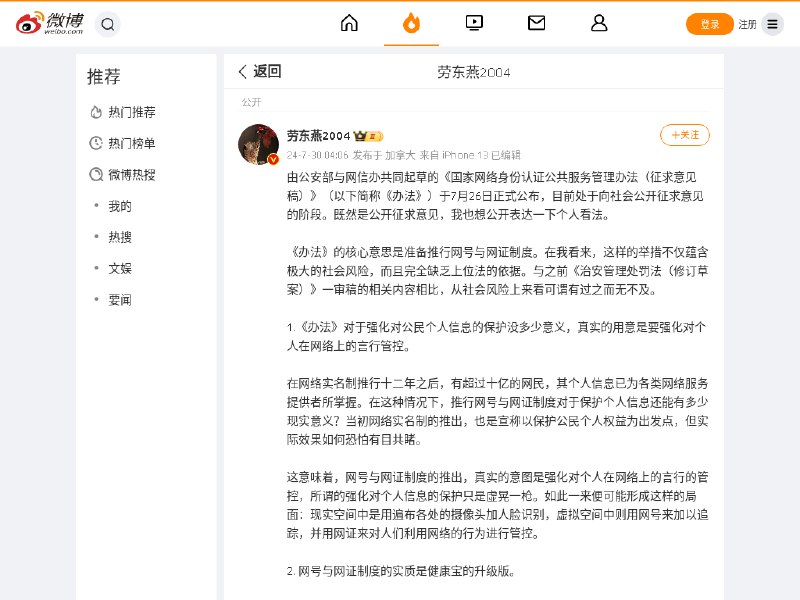Click the profile person icon
This screenshot has width=800, height=600.
(598, 24)
